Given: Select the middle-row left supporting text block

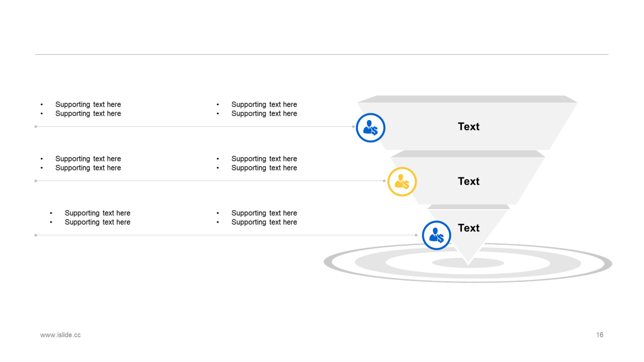Looking at the screenshot, I should (x=81, y=163).
